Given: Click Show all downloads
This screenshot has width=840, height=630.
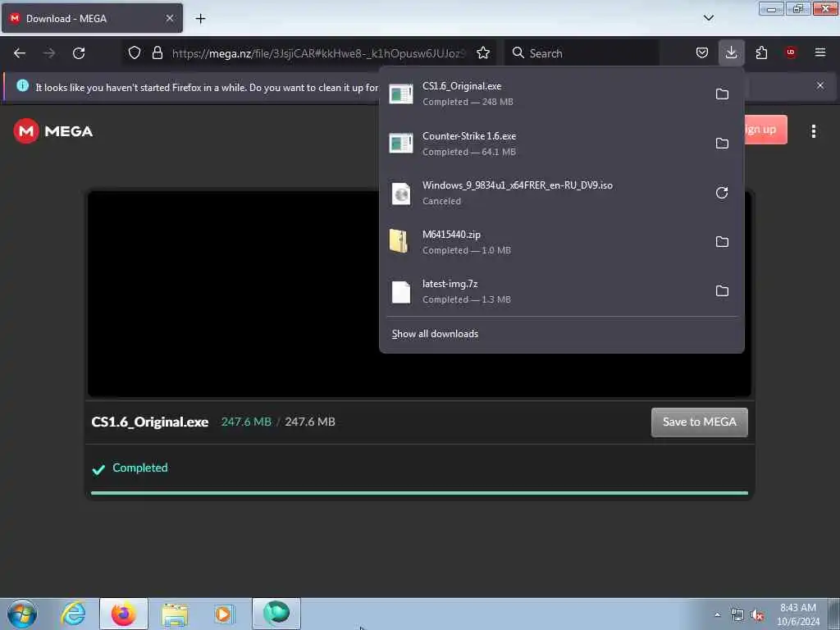Looking at the screenshot, I should [435, 334].
